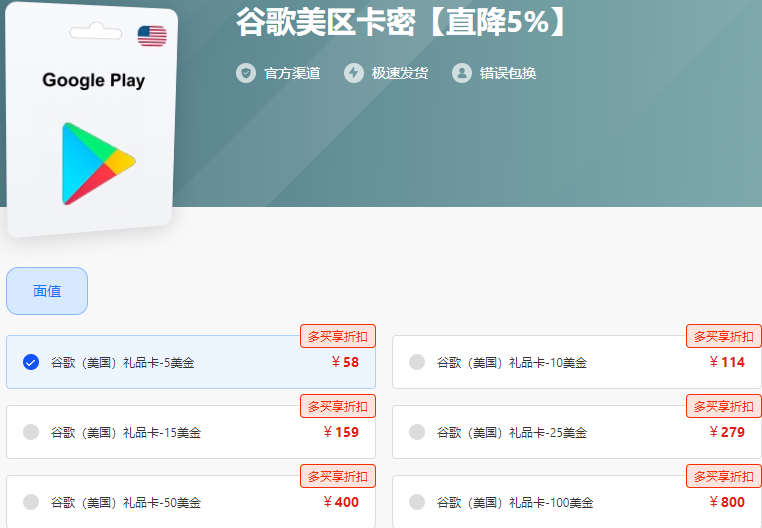
Task: Click 谷歌（美国）礼品卡-25美金 label
Action: click(x=512, y=433)
